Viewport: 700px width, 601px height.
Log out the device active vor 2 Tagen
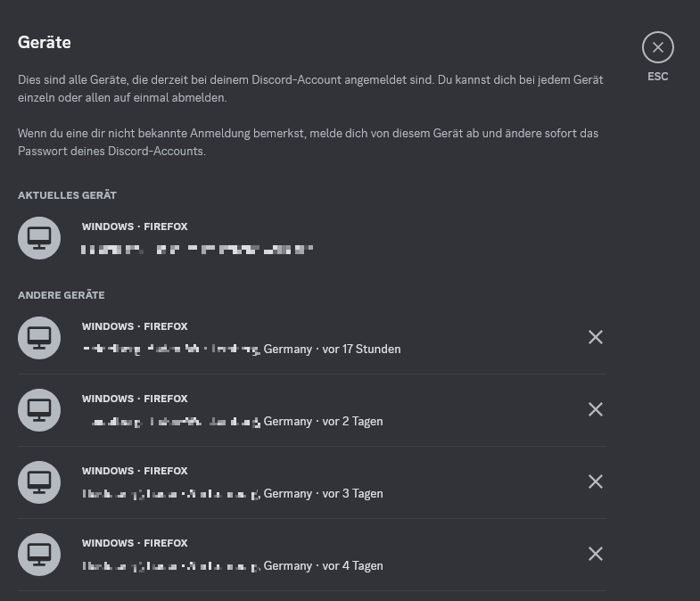596,409
